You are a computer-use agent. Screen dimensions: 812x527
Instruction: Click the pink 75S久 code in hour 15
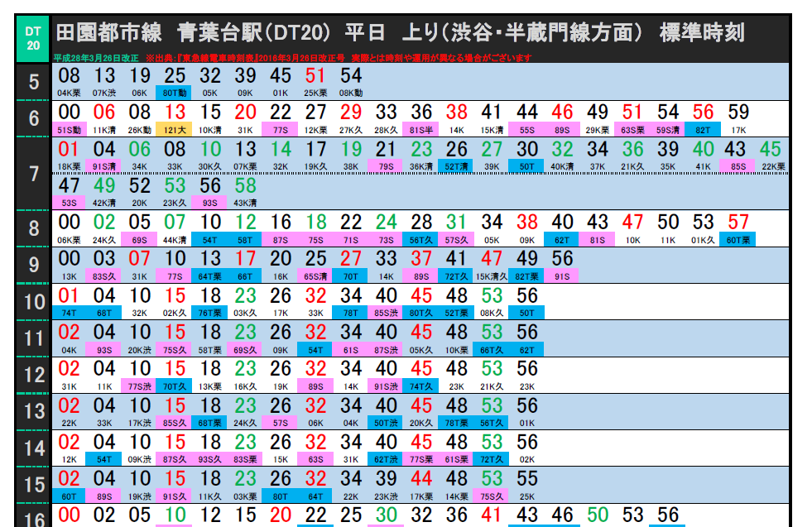[492, 496]
